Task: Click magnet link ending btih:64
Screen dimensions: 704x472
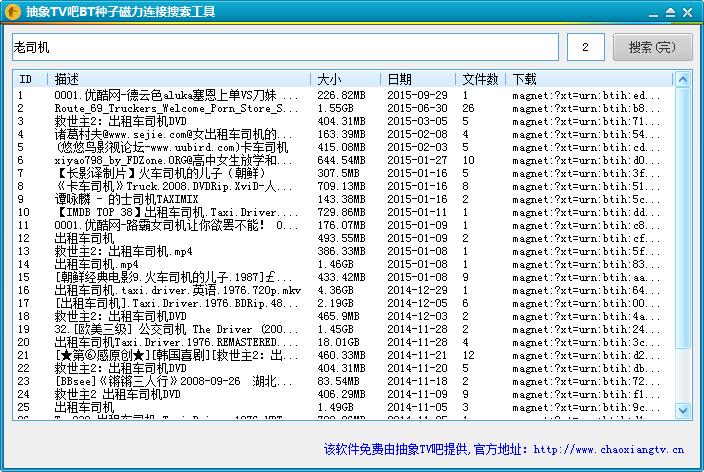Action: tap(586, 291)
